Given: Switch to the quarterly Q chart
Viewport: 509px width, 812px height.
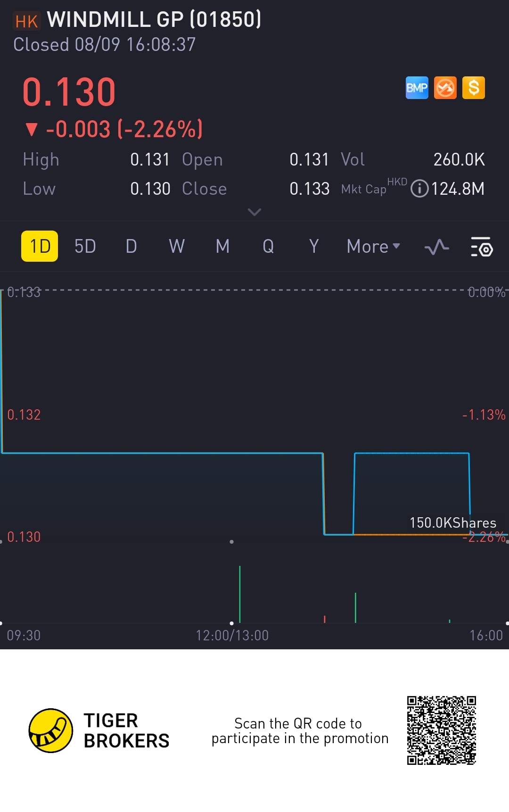Looking at the screenshot, I should (x=268, y=246).
